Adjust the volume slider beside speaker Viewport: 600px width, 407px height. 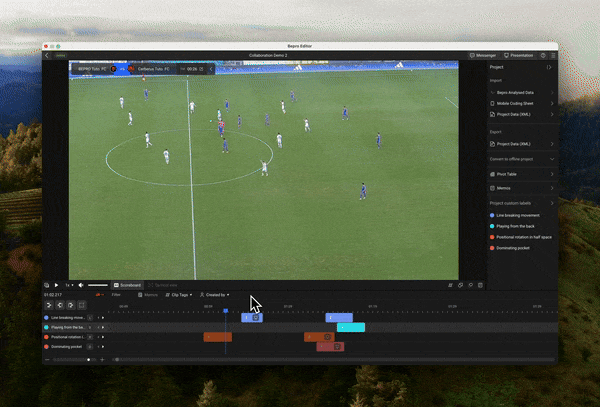click(97, 285)
